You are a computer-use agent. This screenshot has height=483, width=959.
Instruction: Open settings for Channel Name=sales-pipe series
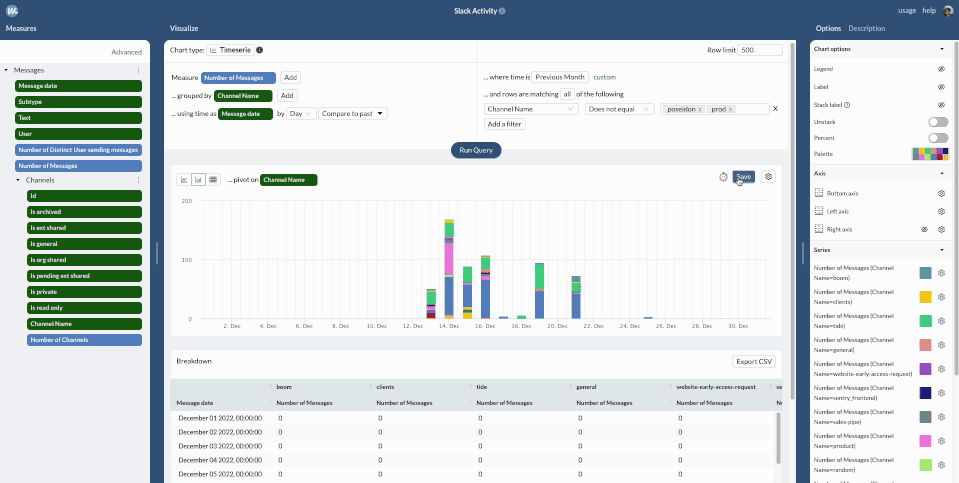tap(942, 417)
